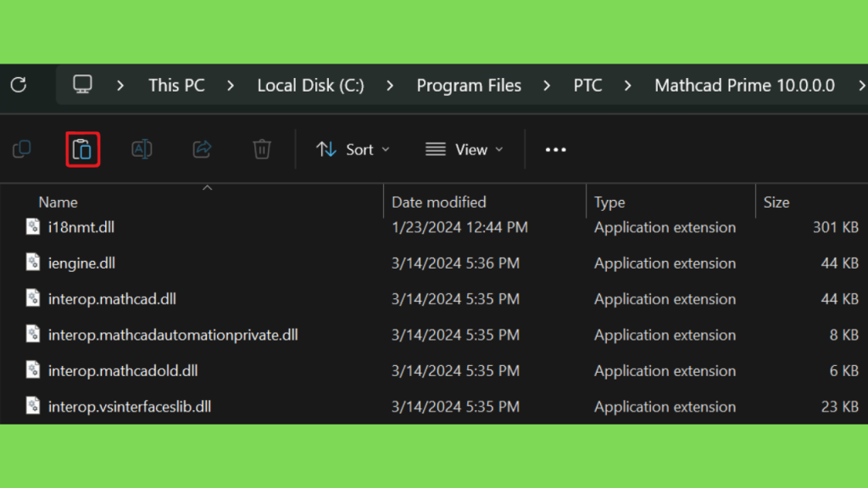The height and width of the screenshot is (488, 868).
Task: Go to Local Disk (C:) breadcrumb
Action: (x=310, y=86)
